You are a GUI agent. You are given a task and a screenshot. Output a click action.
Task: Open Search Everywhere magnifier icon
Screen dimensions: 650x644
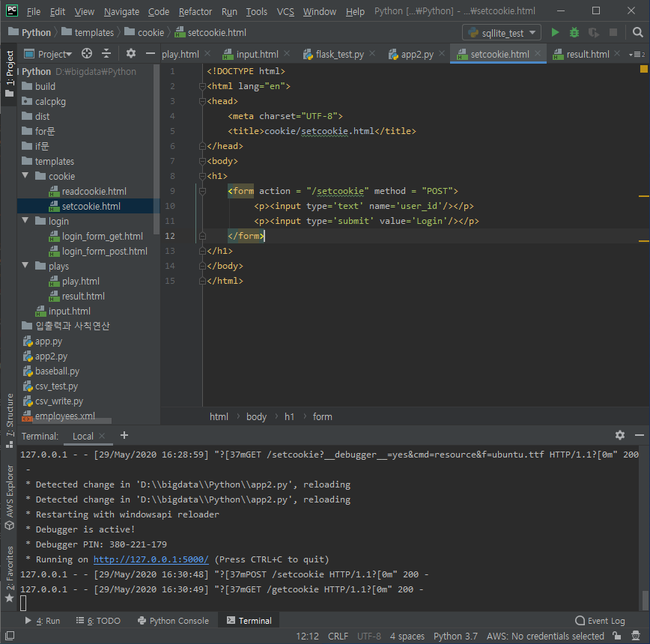637,32
